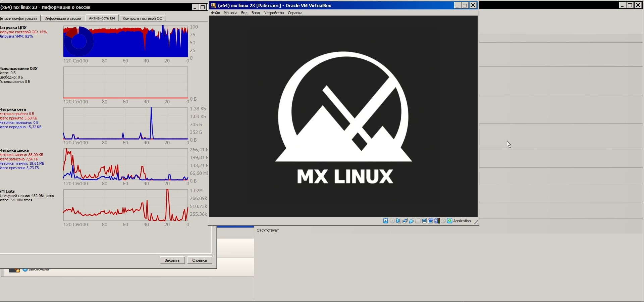The height and width of the screenshot is (302, 644).
Task: Click the CPU load pie chart
Action: point(79,42)
